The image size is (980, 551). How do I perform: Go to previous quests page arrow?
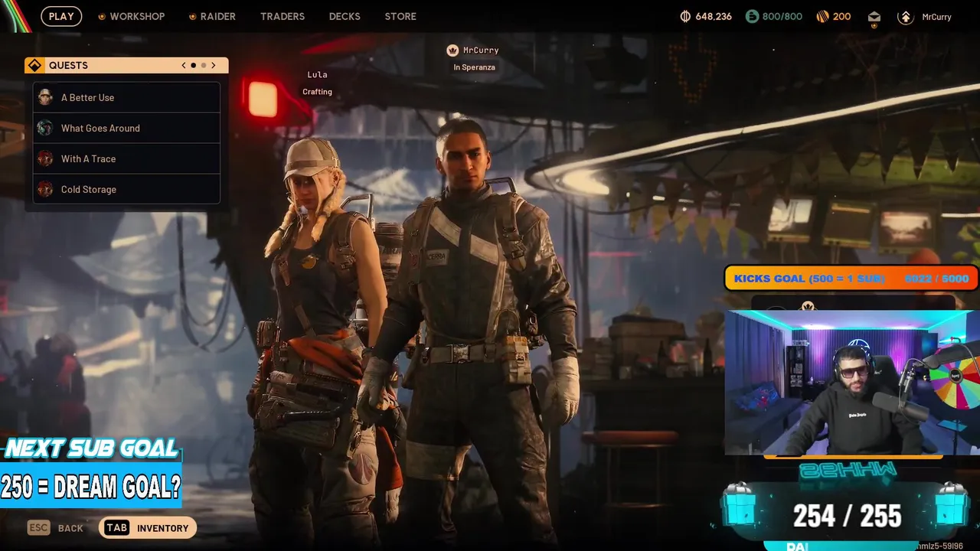(x=184, y=65)
